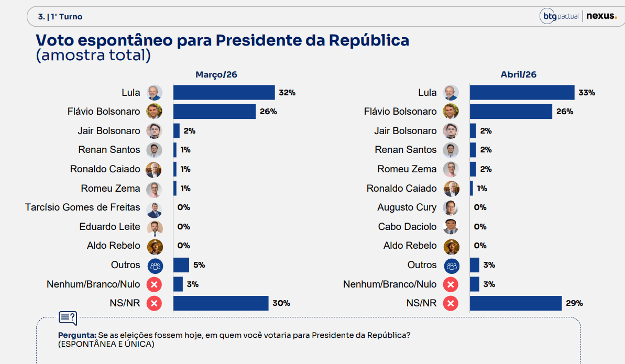The height and width of the screenshot is (364, 625).
Task: Click Tarcísio Gomes de Freitas's portrait icon
Action: pos(155,207)
